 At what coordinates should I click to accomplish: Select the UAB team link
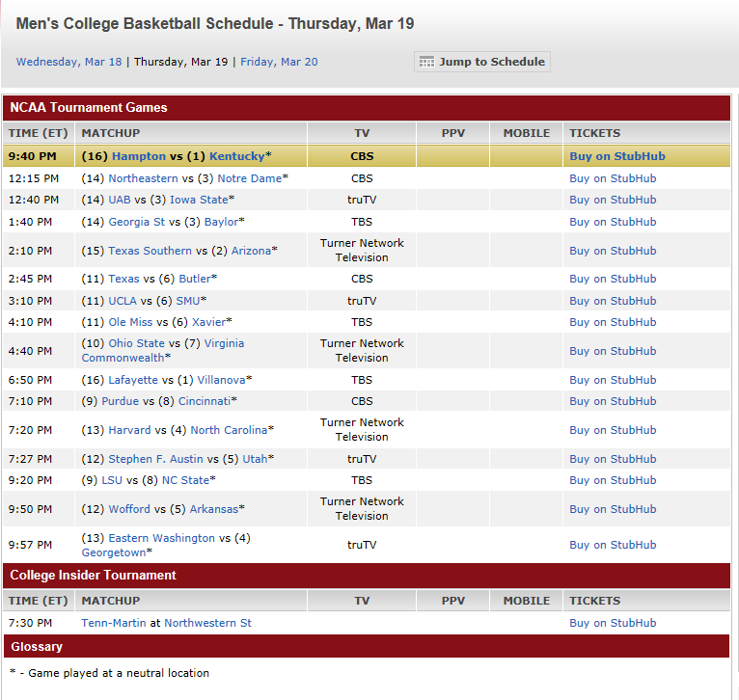120,200
